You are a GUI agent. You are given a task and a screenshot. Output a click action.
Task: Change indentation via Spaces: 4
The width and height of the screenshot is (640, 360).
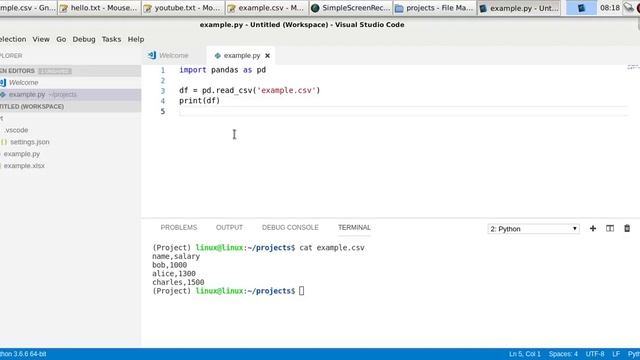(x=563, y=354)
